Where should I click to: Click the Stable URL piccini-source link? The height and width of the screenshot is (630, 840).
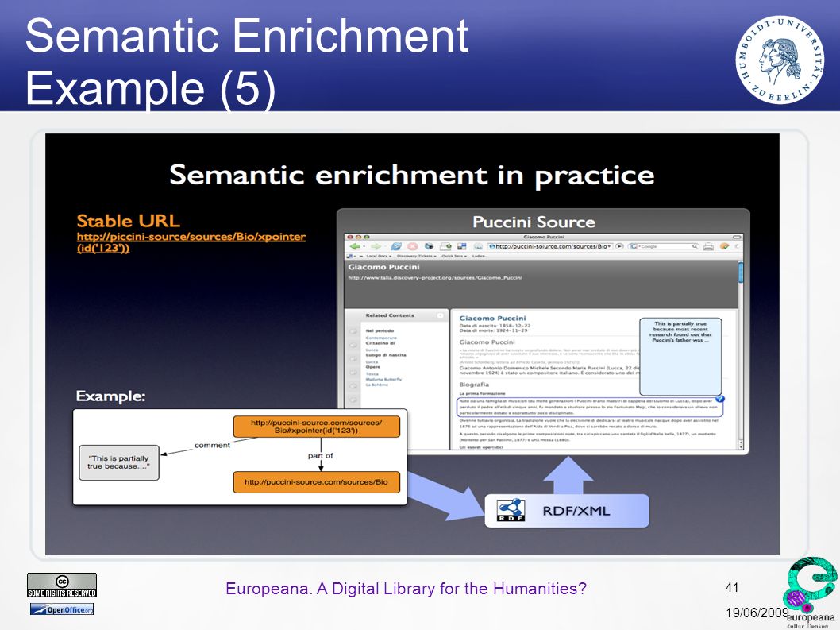[x=191, y=242]
